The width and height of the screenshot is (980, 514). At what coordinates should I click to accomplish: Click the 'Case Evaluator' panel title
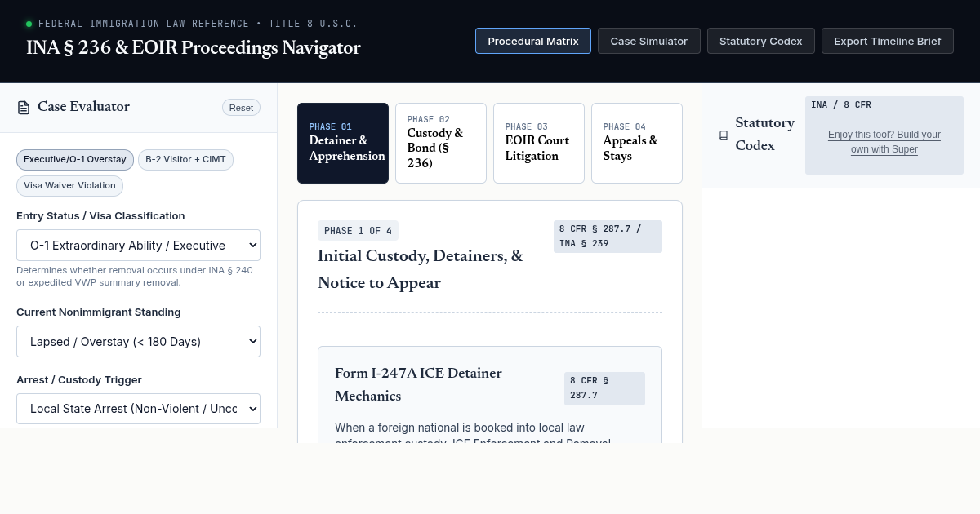coord(83,107)
